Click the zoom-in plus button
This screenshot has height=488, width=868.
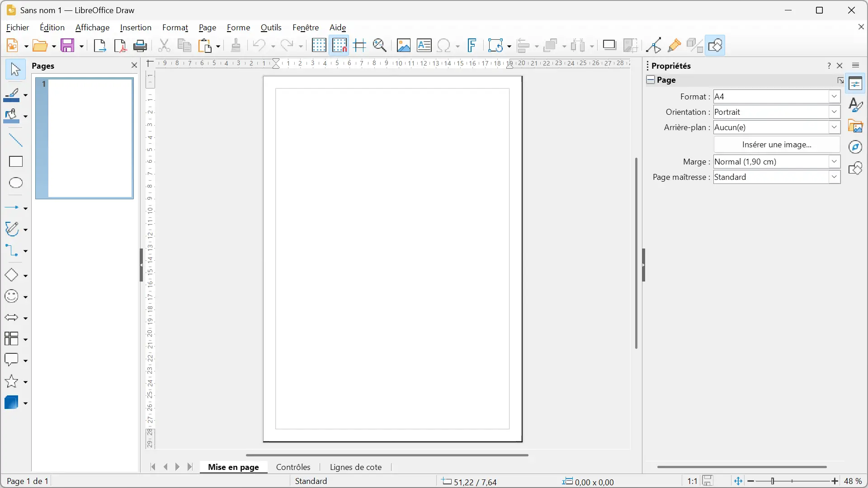point(835,482)
